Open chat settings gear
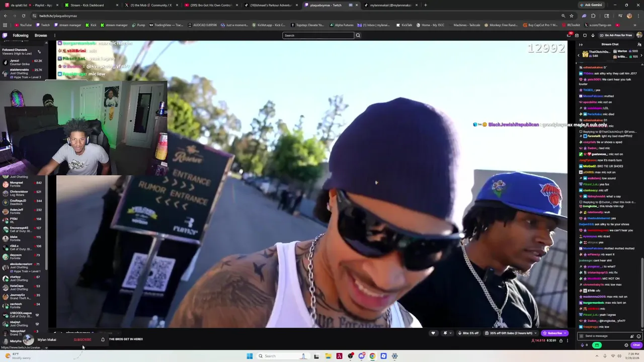This screenshot has width=644, height=362. 626,345
